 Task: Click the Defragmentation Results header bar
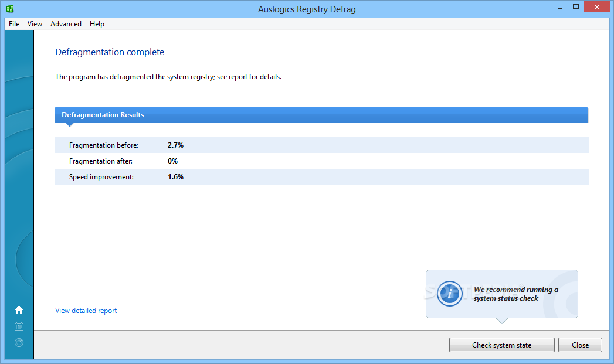tap(321, 115)
